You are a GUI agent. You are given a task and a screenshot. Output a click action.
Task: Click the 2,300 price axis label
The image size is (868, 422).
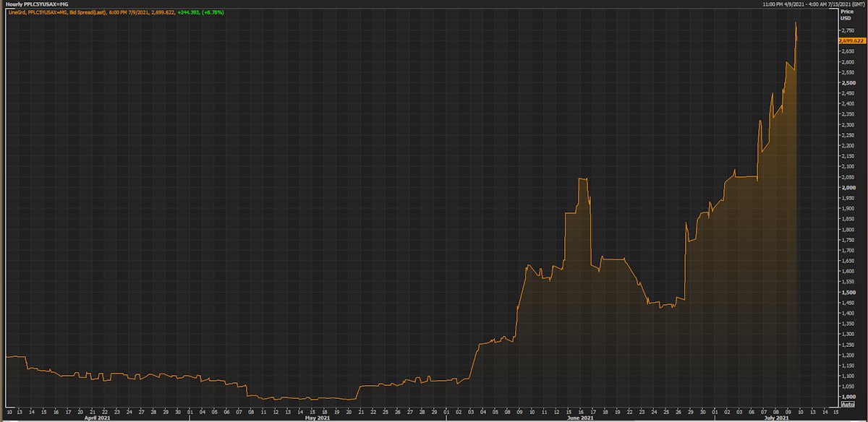click(x=846, y=125)
